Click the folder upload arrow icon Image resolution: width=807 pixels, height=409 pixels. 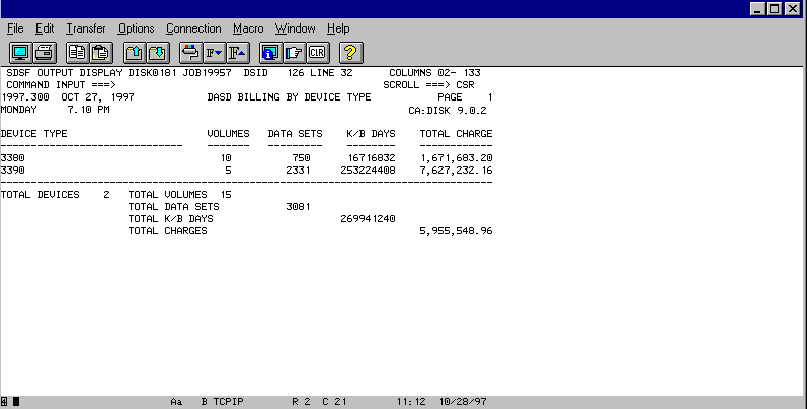tap(134, 52)
